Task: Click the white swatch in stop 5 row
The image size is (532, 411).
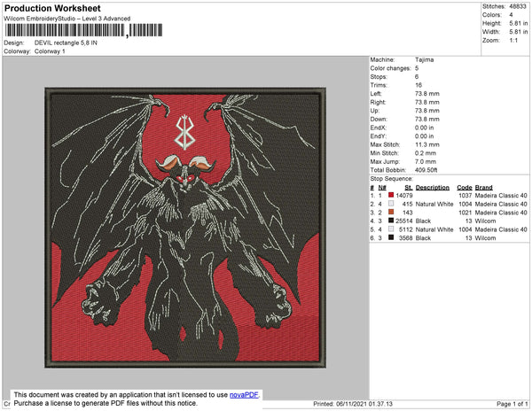Action: click(x=391, y=229)
